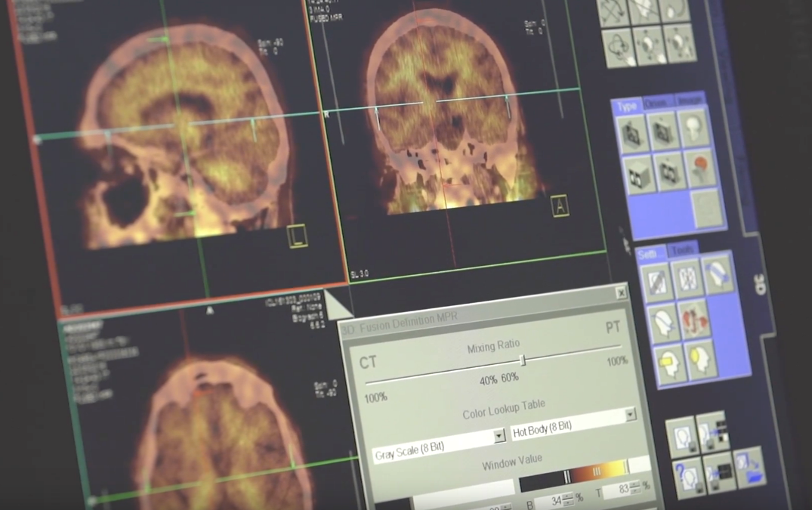This screenshot has height=510, width=812.
Task: Select the red brain fusion display icon
Action: (701, 168)
